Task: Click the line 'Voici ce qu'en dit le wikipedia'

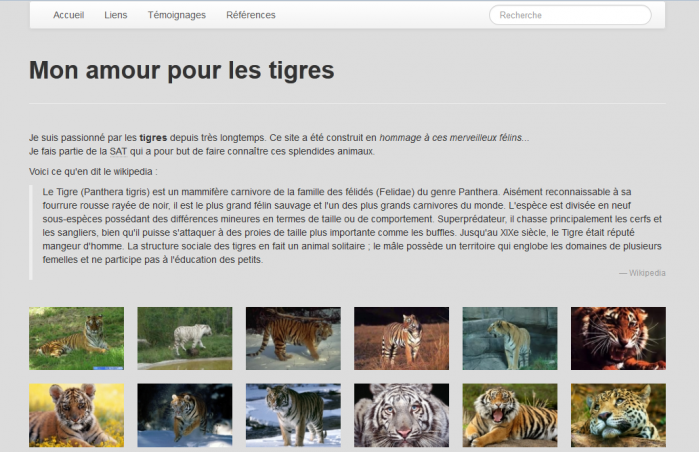Action: (x=93, y=172)
